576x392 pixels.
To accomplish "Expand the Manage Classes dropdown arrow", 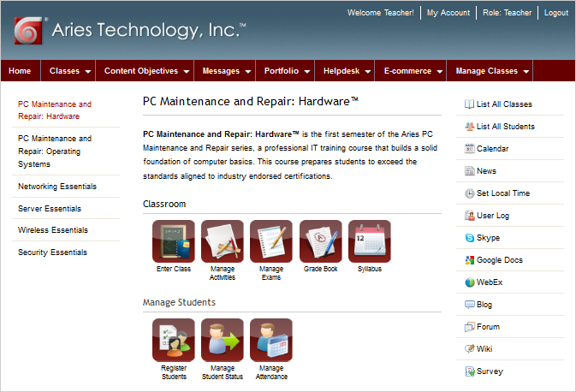I will [x=526, y=72].
